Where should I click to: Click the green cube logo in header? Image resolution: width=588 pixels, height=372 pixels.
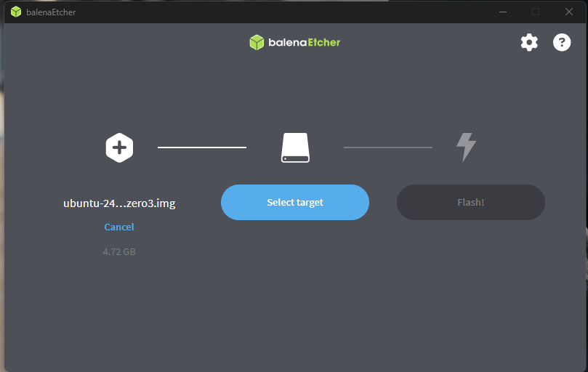(257, 42)
